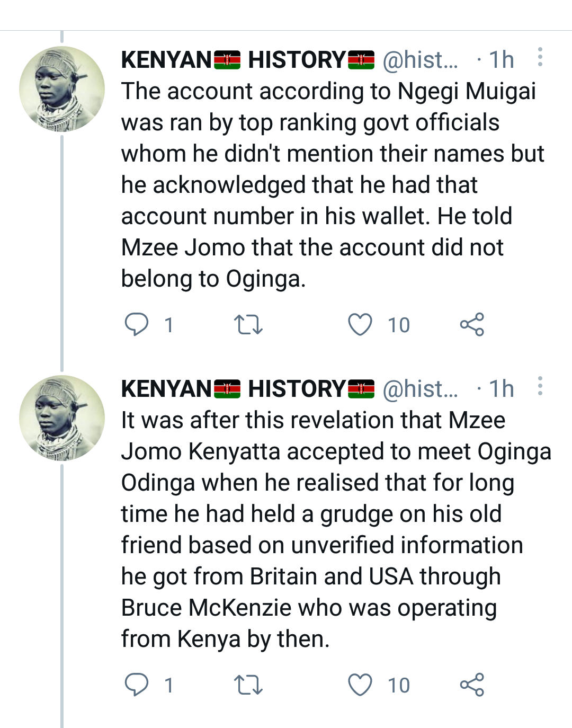
Task: Open more options on second tweet
Action: 540,386
